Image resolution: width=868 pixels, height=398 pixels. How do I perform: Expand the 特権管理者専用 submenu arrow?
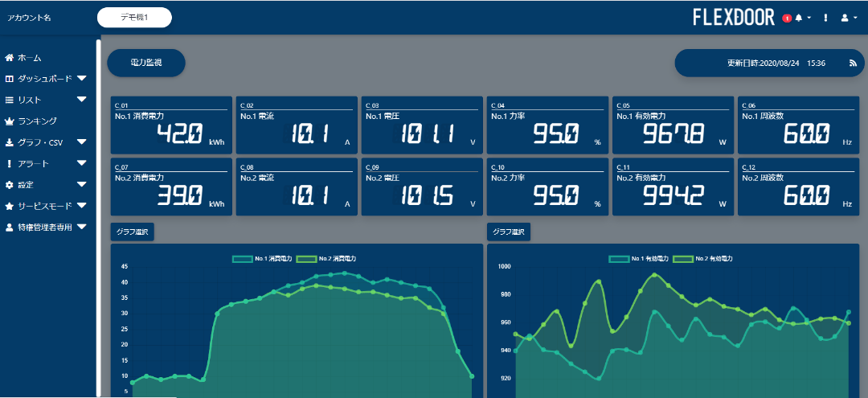coord(82,227)
